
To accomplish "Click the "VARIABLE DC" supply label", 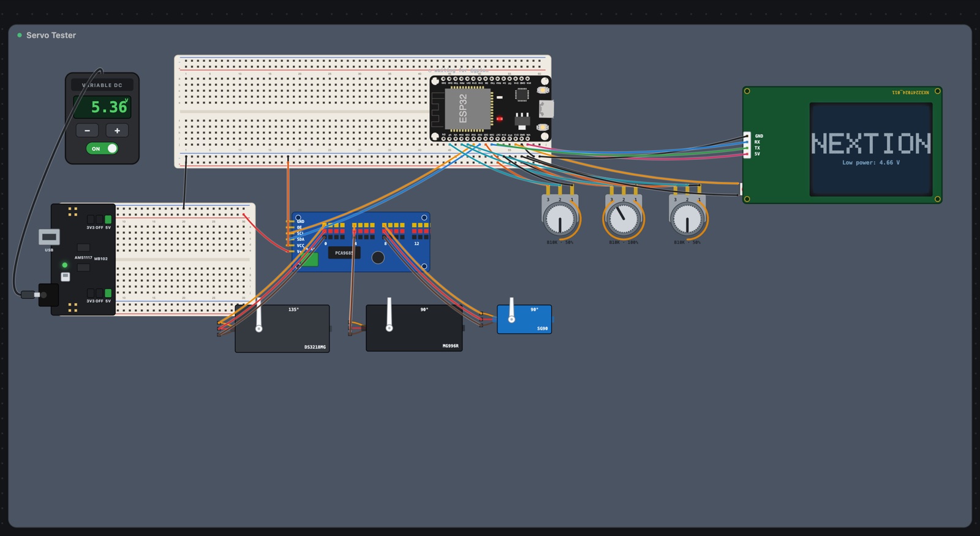I will 102,85.
